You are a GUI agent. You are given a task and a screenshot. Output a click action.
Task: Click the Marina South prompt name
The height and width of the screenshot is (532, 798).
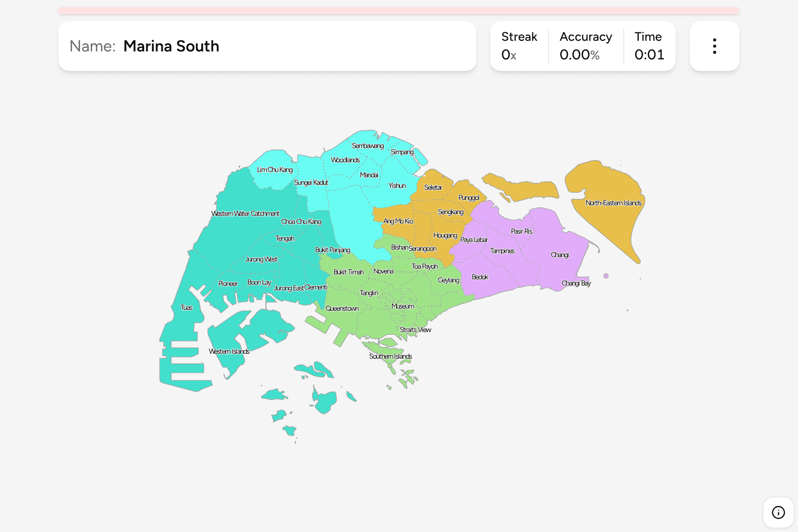click(x=171, y=46)
